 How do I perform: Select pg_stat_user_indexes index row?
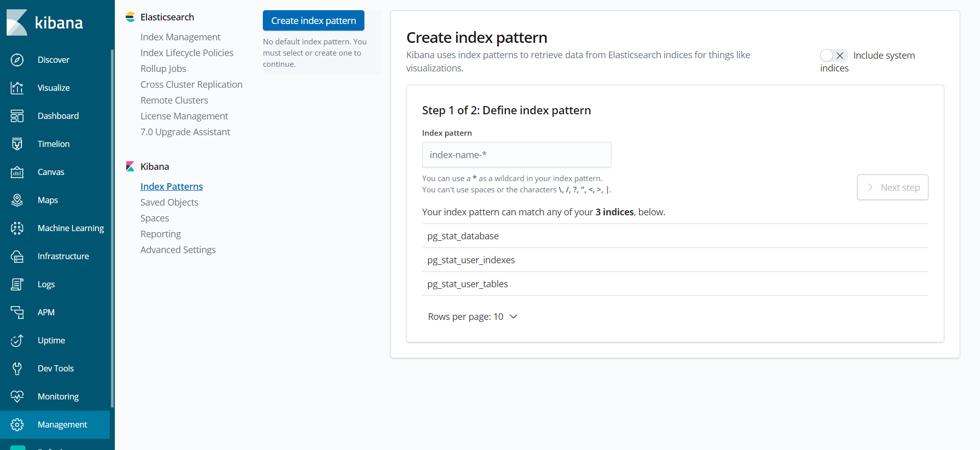(x=675, y=260)
